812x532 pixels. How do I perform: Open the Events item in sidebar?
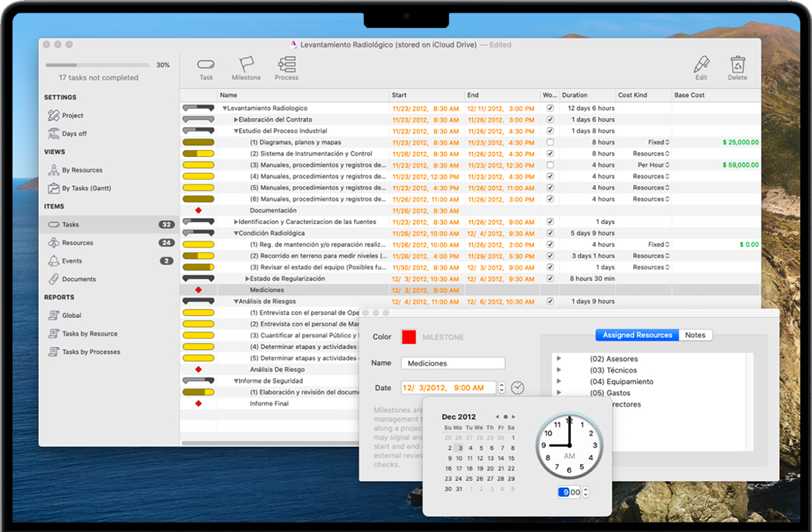point(72,261)
